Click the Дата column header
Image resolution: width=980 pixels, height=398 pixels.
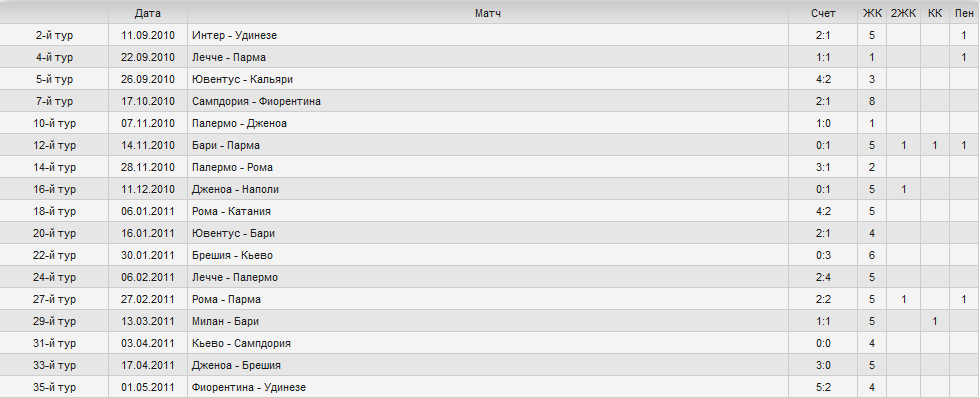tap(148, 13)
